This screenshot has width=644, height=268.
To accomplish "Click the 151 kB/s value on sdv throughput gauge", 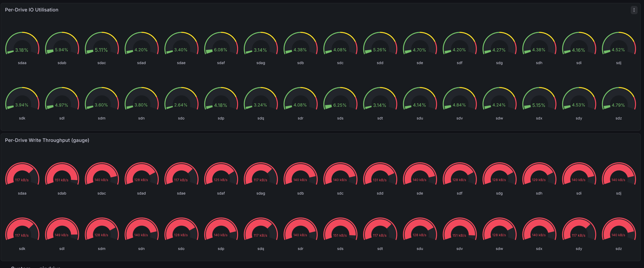I will [459, 235].
